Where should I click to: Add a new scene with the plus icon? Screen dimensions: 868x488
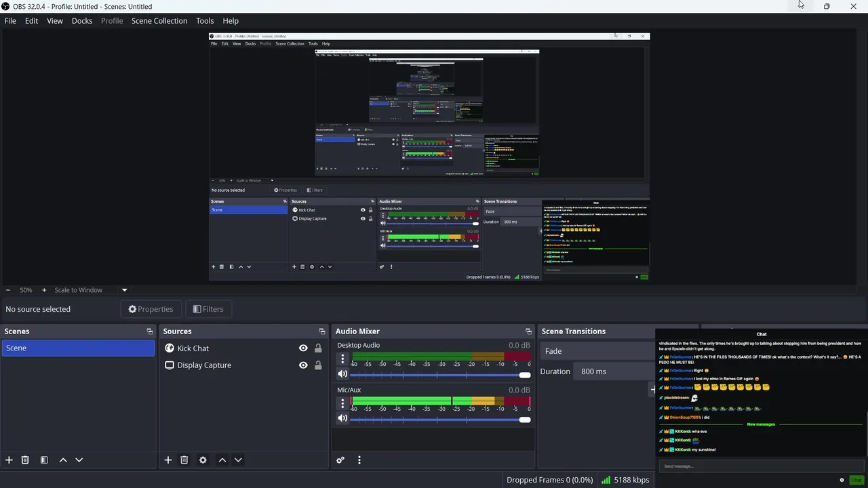pos(9,460)
